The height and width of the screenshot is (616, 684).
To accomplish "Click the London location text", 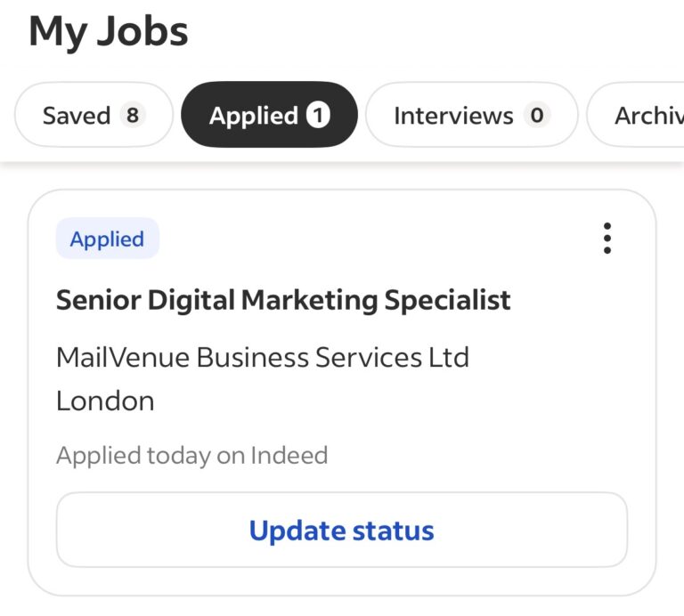I will 105,401.
